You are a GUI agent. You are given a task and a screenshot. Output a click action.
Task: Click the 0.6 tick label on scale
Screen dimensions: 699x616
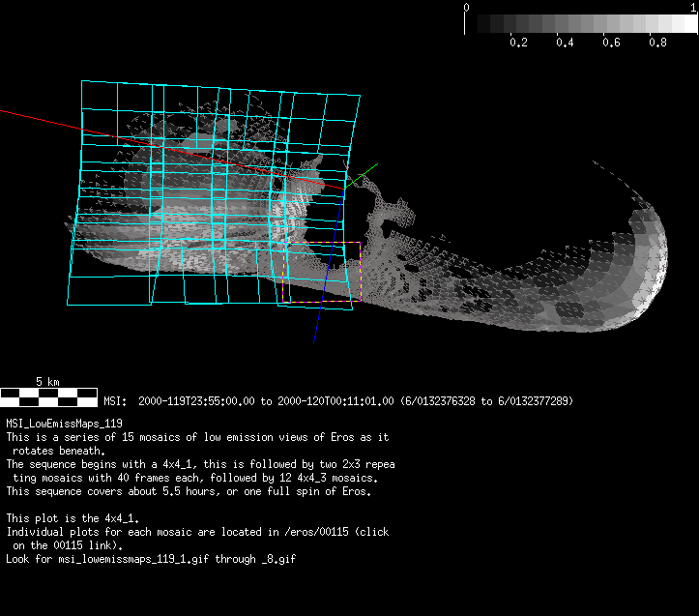tap(611, 43)
